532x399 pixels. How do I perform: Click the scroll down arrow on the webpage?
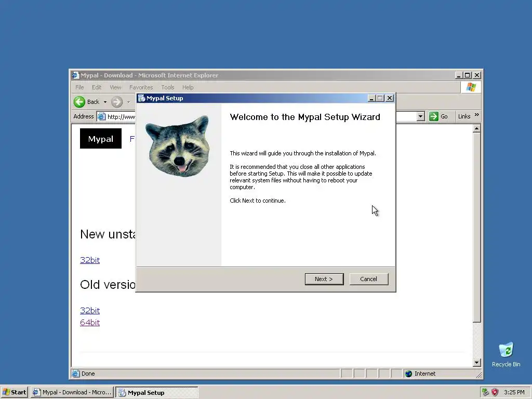click(477, 363)
